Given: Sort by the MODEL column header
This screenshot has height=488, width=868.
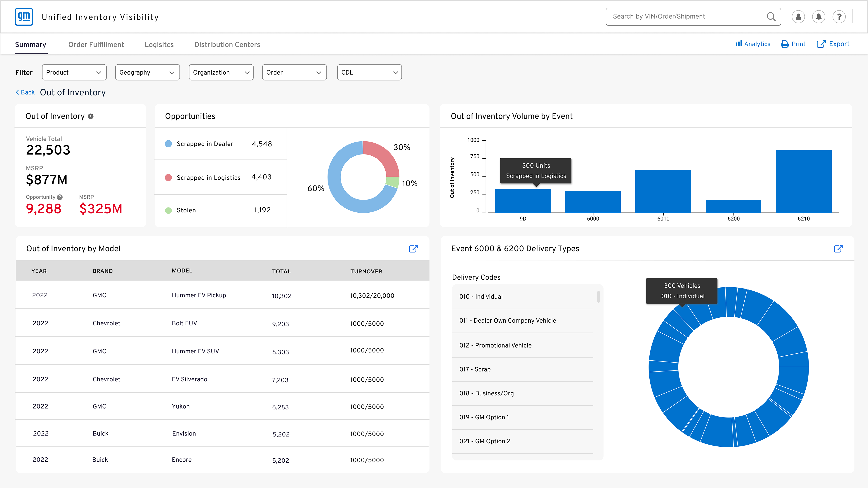Looking at the screenshot, I should point(182,271).
